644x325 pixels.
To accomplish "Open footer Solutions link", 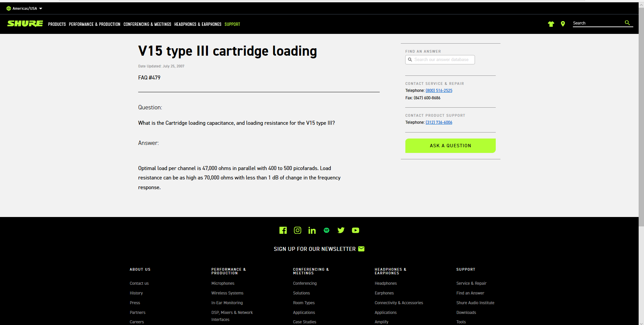I will coord(302,293).
